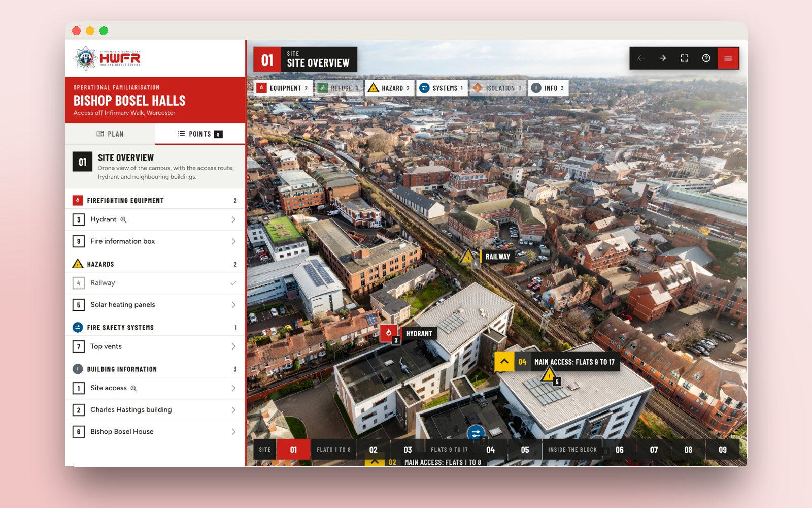Screen dimensions: 812x508
Task: Select the Railway list item
Action: coord(155,283)
